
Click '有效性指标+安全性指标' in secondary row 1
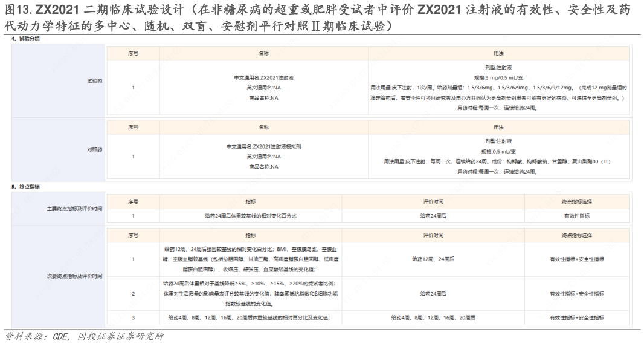tap(577, 259)
